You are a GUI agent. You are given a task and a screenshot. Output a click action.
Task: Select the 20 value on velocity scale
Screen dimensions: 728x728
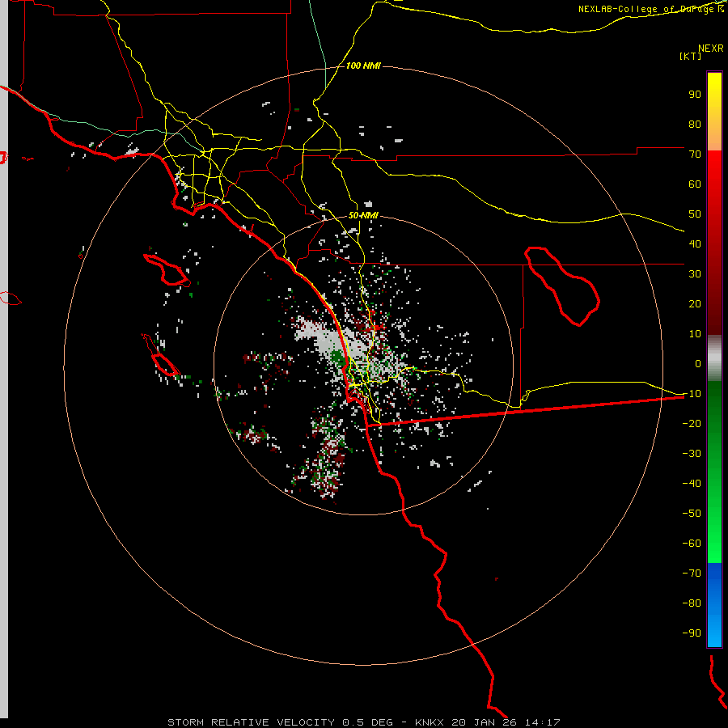[x=695, y=304]
